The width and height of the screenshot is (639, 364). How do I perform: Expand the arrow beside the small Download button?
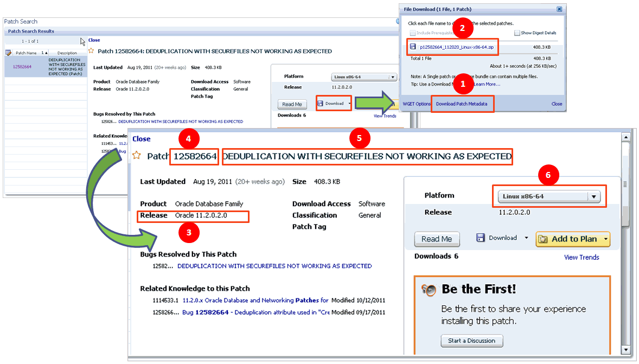click(349, 104)
